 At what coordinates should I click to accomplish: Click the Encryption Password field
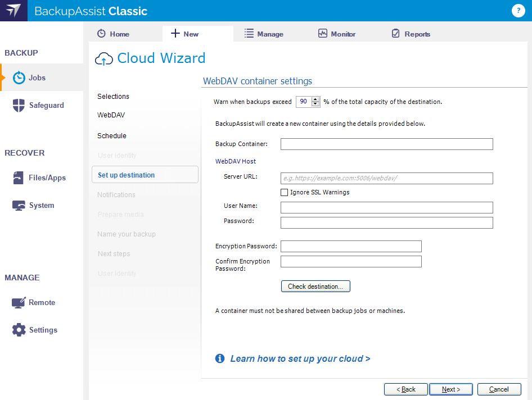[351, 247]
